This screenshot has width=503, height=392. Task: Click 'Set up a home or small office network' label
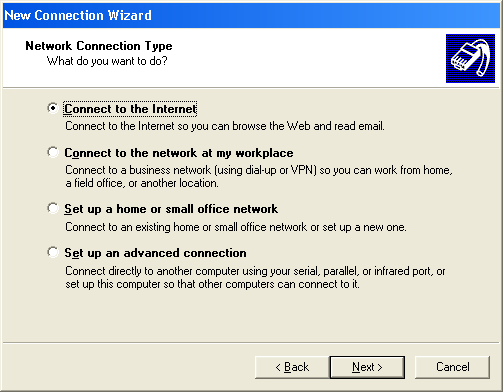pyautogui.click(x=171, y=209)
